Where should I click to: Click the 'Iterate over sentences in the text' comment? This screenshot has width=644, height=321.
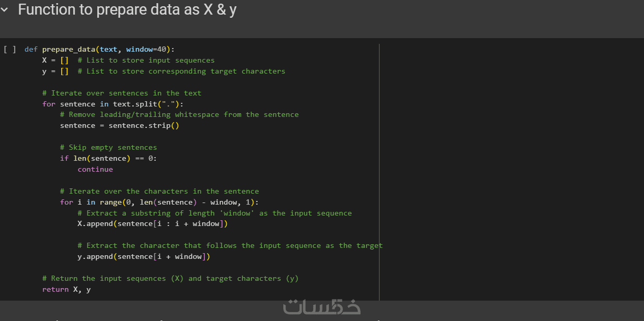122,93
